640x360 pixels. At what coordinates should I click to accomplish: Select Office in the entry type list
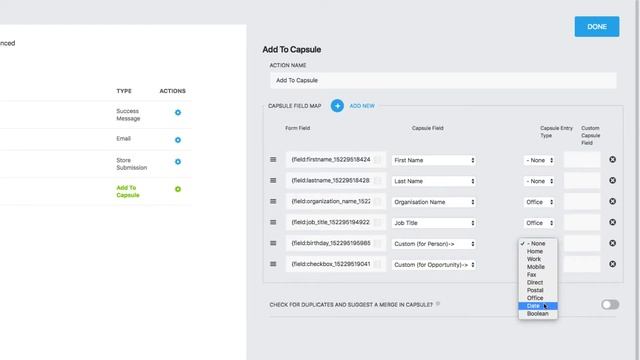point(538,298)
